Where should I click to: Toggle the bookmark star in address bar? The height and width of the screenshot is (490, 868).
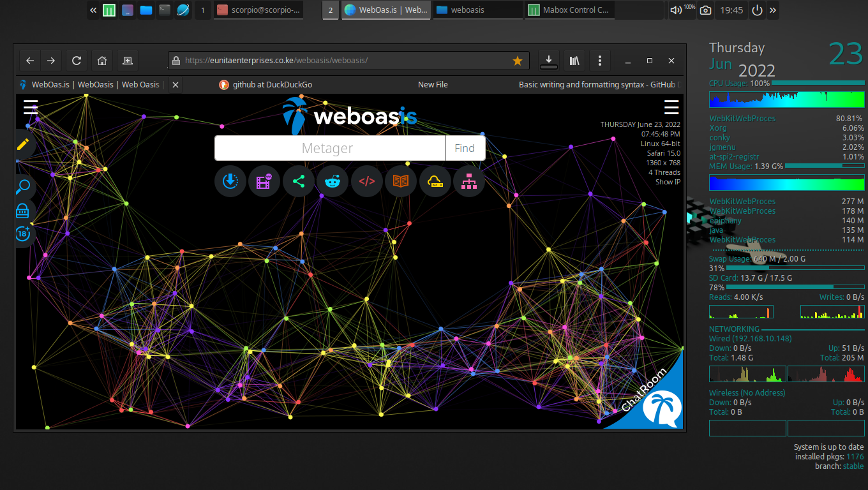tap(517, 61)
